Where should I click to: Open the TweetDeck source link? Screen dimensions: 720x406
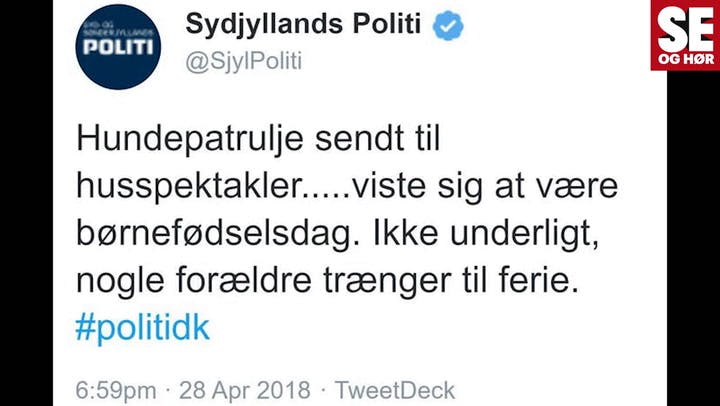point(395,390)
